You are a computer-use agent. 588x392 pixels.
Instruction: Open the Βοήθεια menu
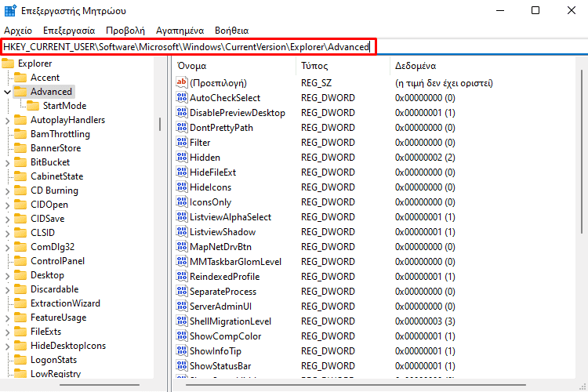[232, 31]
